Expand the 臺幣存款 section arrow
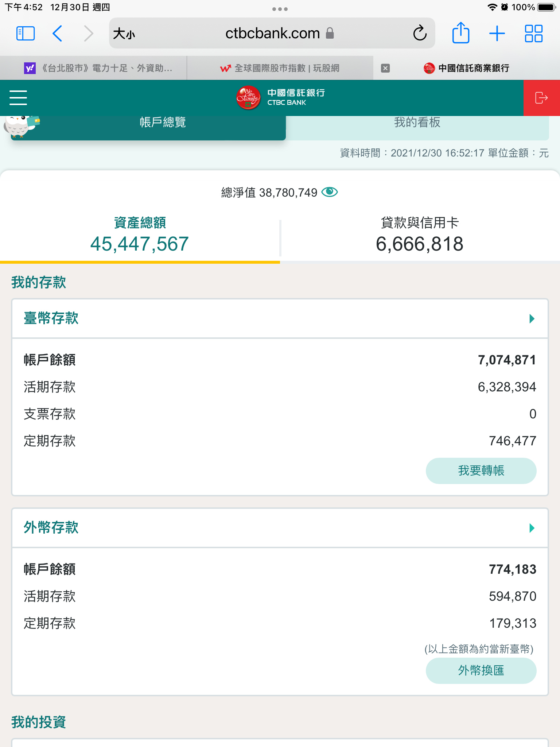The image size is (560, 747). [532, 319]
